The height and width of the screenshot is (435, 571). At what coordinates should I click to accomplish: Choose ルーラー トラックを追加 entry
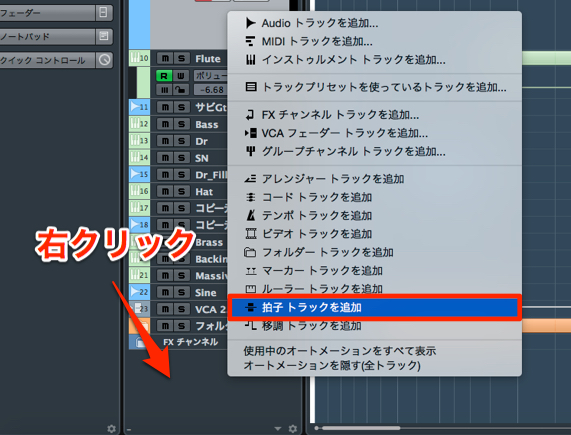374,289
